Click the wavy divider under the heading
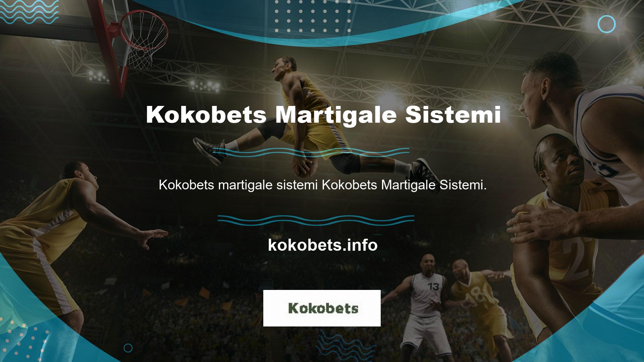This screenshot has width=644, height=362. point(310,152)
